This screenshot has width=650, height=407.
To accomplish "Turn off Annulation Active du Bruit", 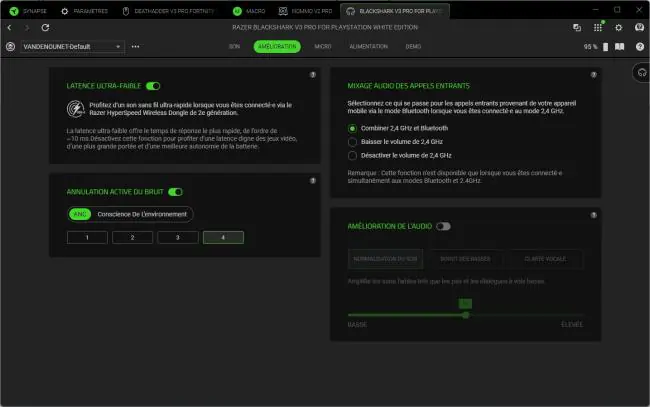I will click(175, 192).
